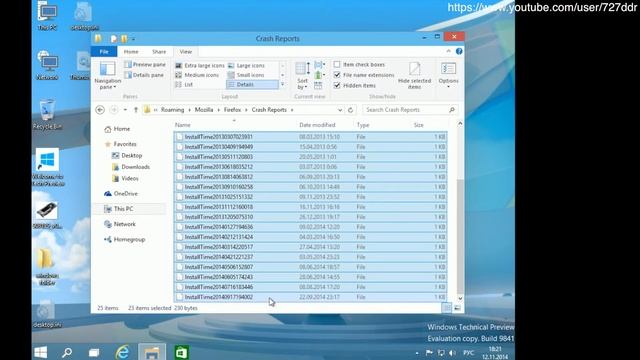Go up one folder level
The height and width of the screenshot is (360, 640).
(x=136, y=110)
